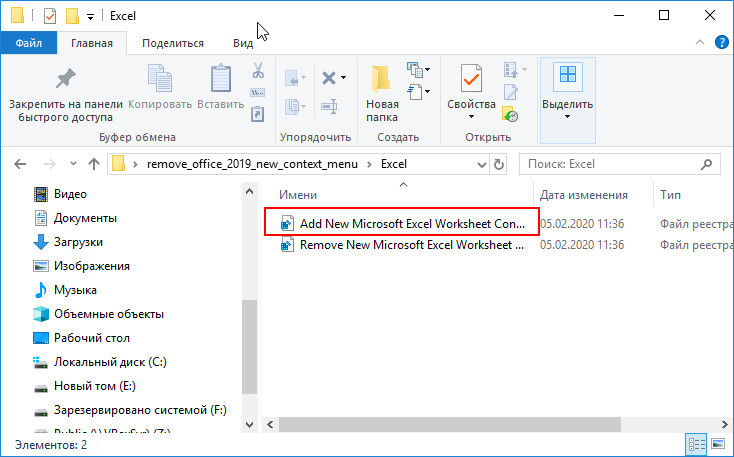Click the Edit icon in Открыть group

510,92
